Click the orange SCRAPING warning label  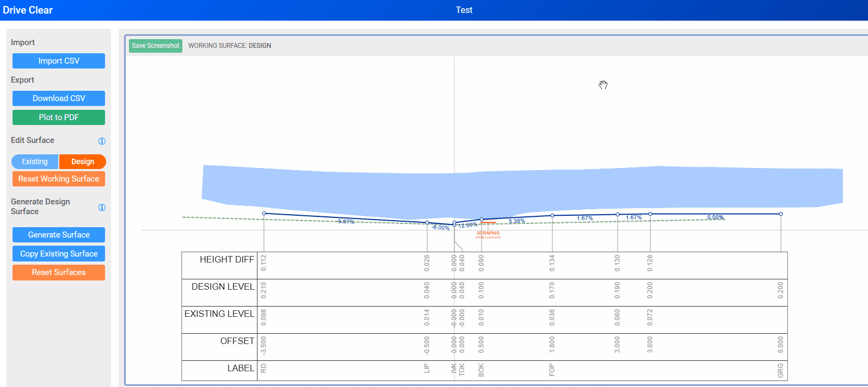pyautogui.click(x=488, y=233)
